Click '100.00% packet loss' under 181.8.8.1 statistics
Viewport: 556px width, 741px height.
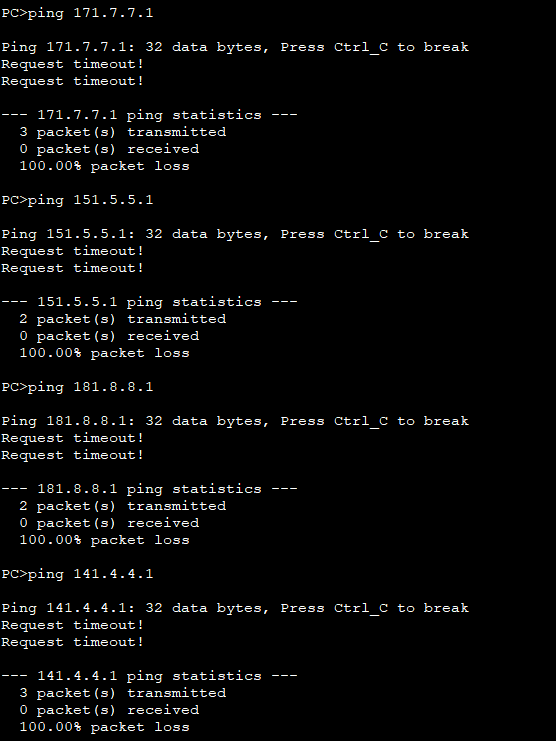[104, 541]
